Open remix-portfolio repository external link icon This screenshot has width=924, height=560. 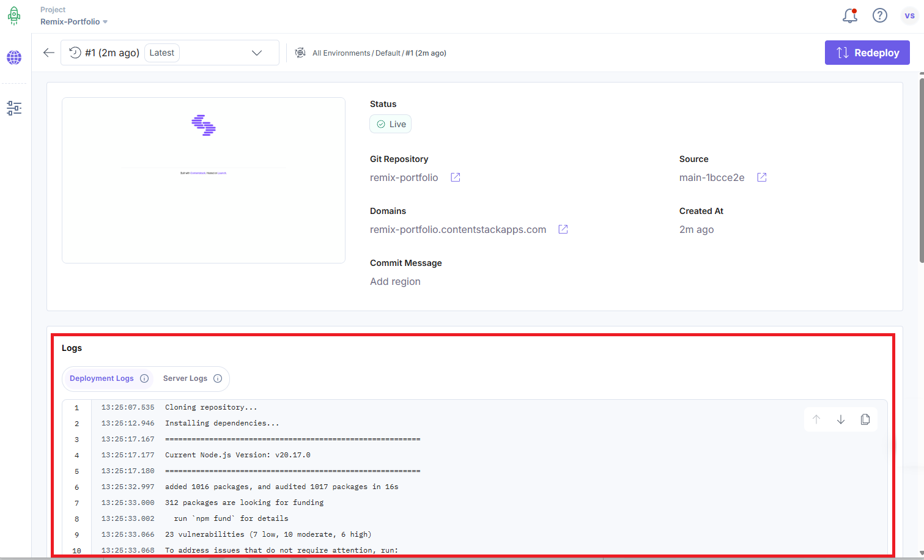coord(456,177)
